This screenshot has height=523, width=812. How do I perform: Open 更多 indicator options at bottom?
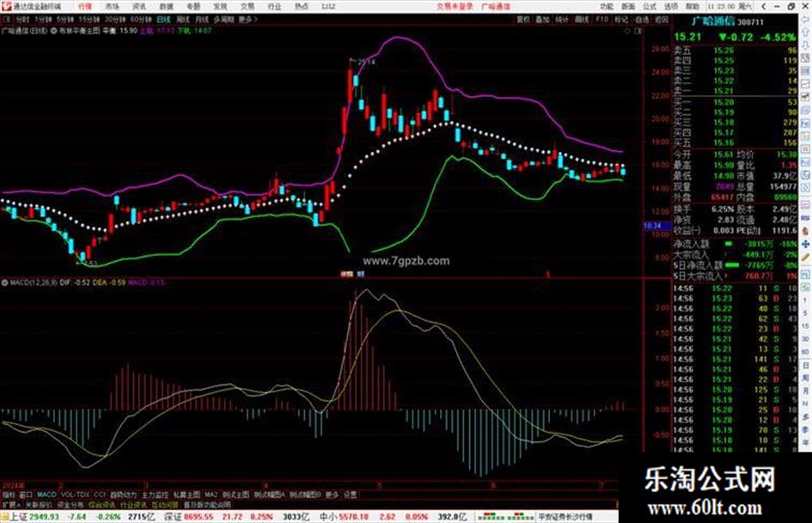(332, 495)
